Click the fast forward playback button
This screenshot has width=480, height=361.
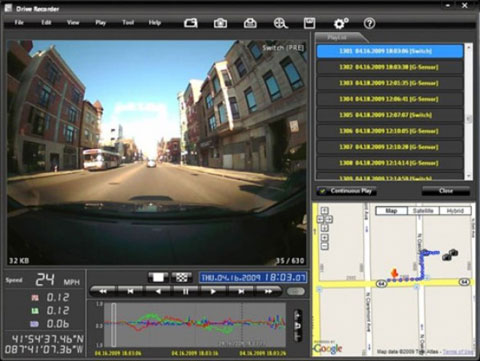(268, 291)
